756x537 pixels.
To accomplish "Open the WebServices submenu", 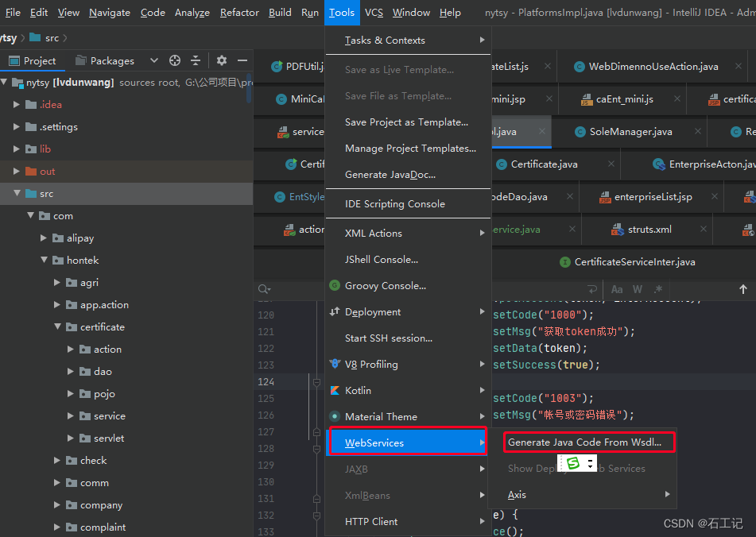I will coord(407,442).
